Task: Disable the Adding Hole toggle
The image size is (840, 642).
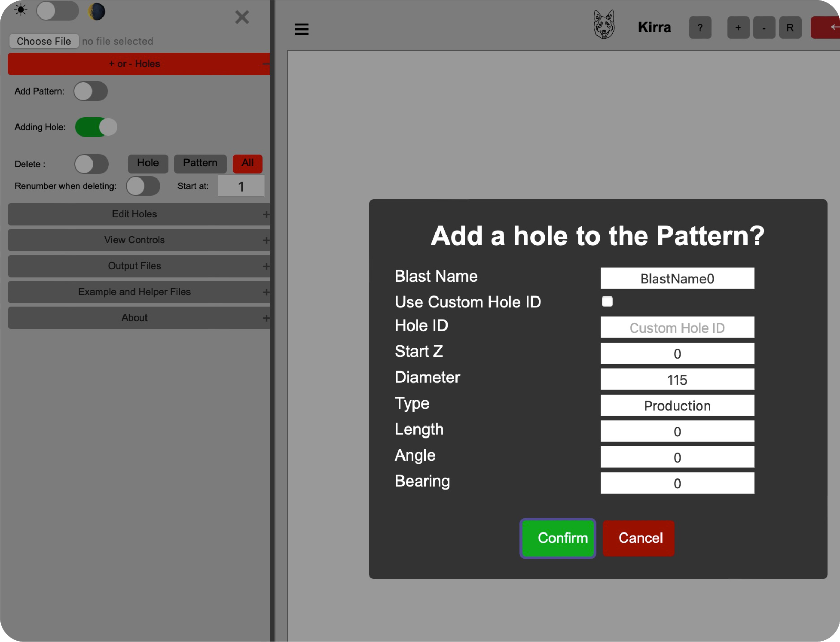Action: tap(96, 127)
